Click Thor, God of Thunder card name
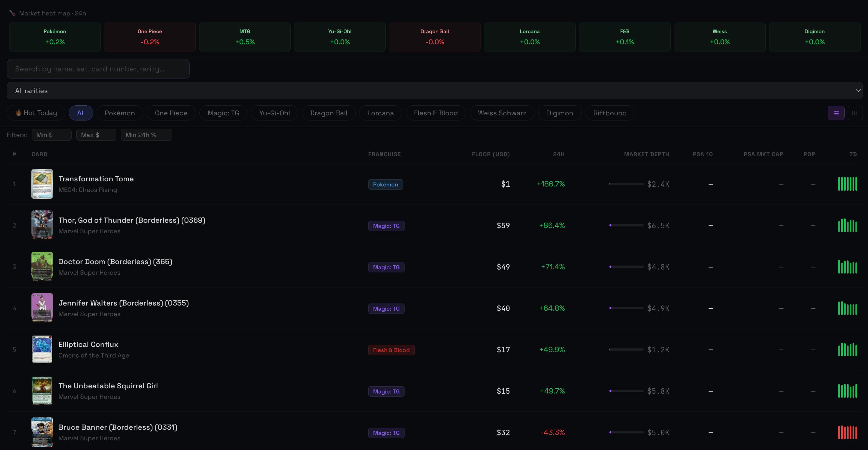Image resolution: width=868 pixels, height=450 pixels. (132, 220)
